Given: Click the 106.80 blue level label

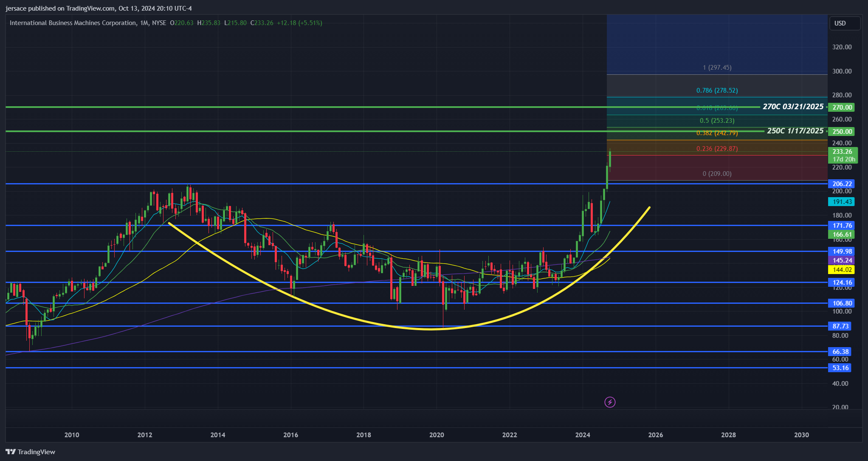Looking at the screenshot, I should pyautogui.click(x=842, y=303).
